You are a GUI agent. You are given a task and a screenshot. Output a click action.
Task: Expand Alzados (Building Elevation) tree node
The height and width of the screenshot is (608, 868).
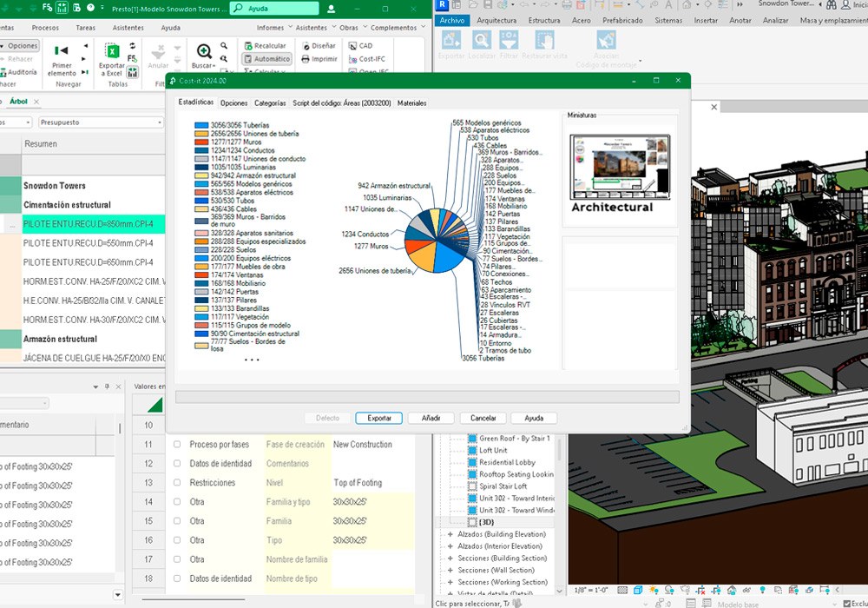[450, 534]
